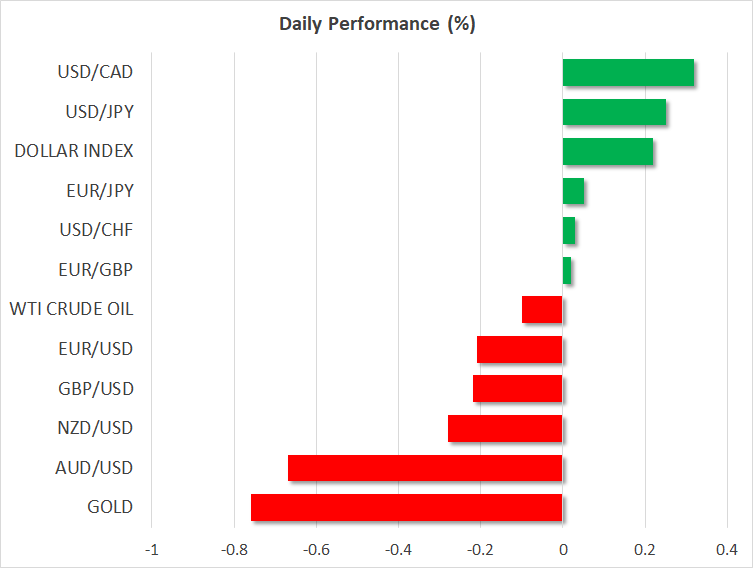
Task: Click the red NZD/USD bar
Action: 505,428
